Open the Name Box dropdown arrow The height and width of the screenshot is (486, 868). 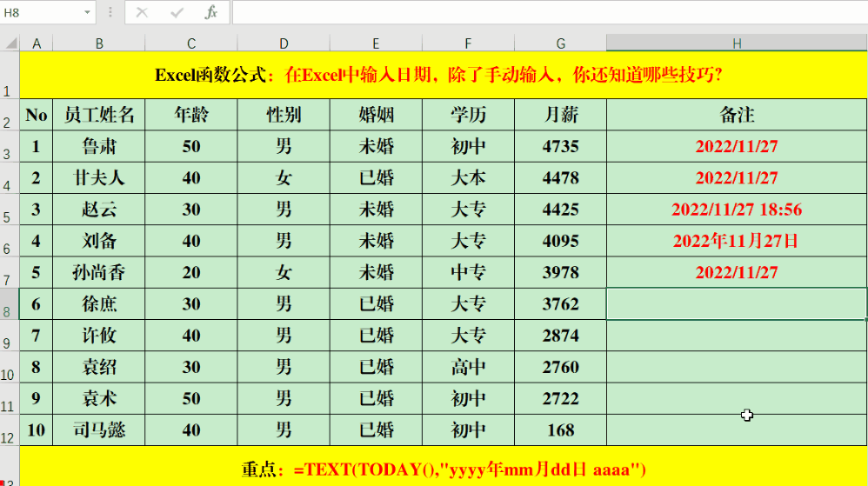pos(87,12)
